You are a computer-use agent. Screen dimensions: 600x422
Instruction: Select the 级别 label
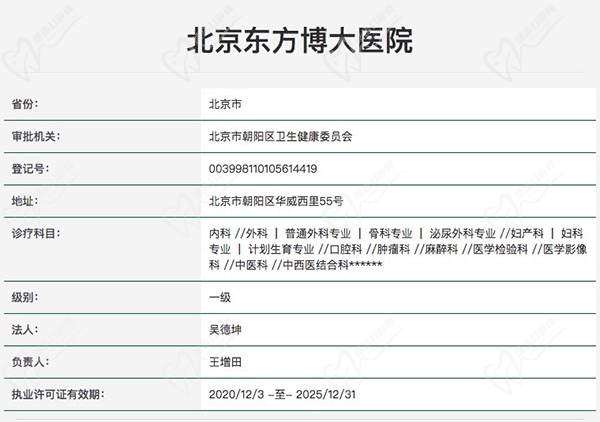click(x=25, y=297)
